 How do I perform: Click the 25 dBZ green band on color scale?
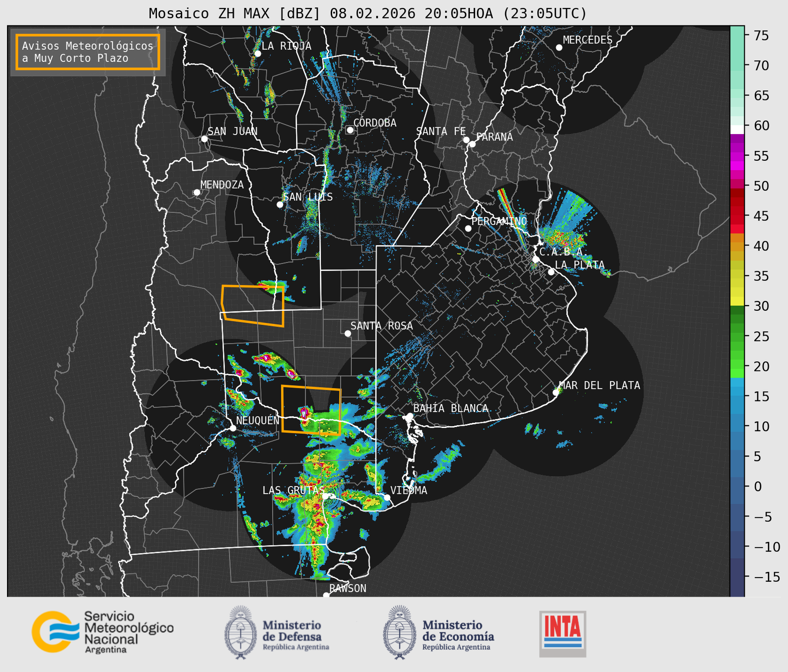pos(737,336)
